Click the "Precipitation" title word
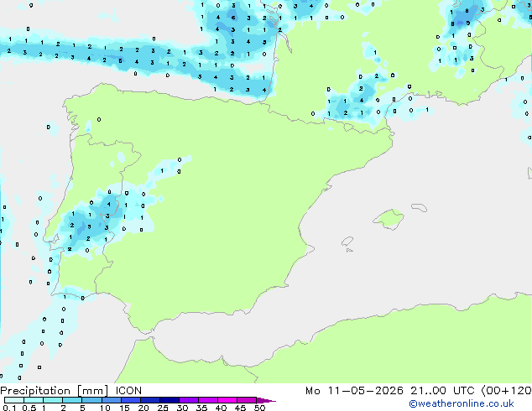 click(x=35, y=391)
